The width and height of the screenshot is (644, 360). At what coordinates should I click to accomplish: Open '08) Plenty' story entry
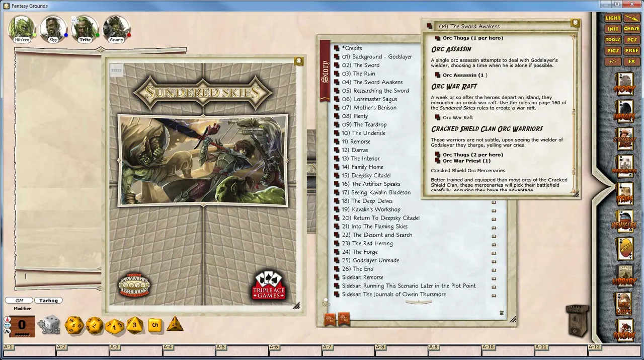pos(355,116)
